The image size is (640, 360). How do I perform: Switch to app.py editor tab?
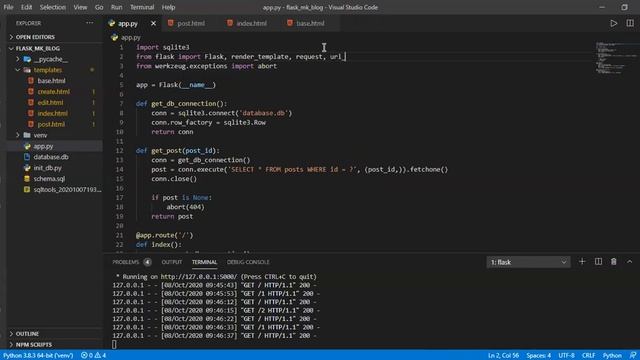(x=127, y=23)
